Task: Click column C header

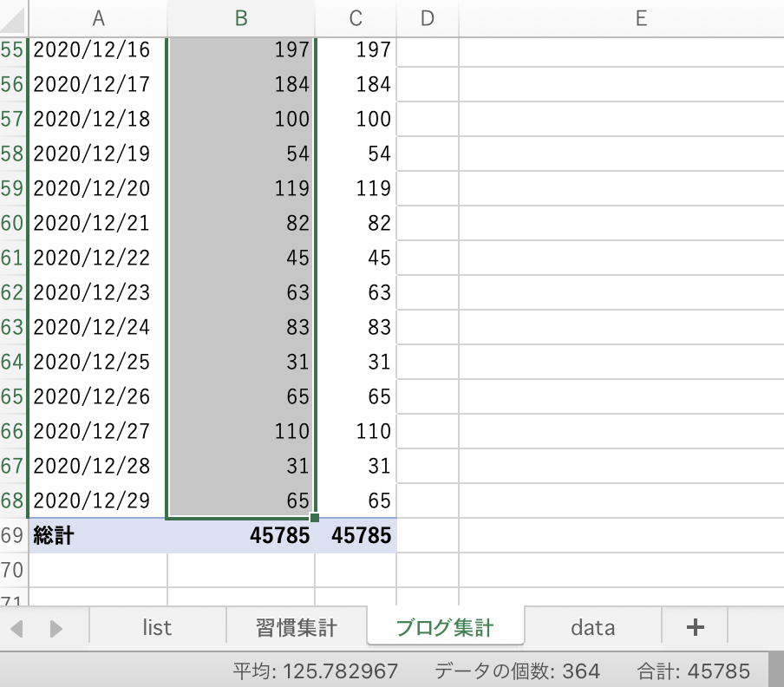Action: [x=356, y=18]
